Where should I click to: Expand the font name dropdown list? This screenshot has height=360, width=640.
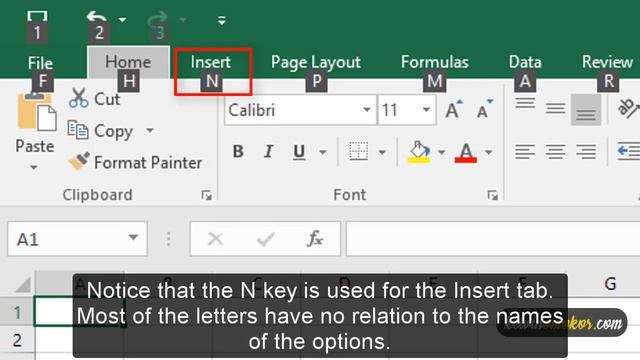point(367,110)
